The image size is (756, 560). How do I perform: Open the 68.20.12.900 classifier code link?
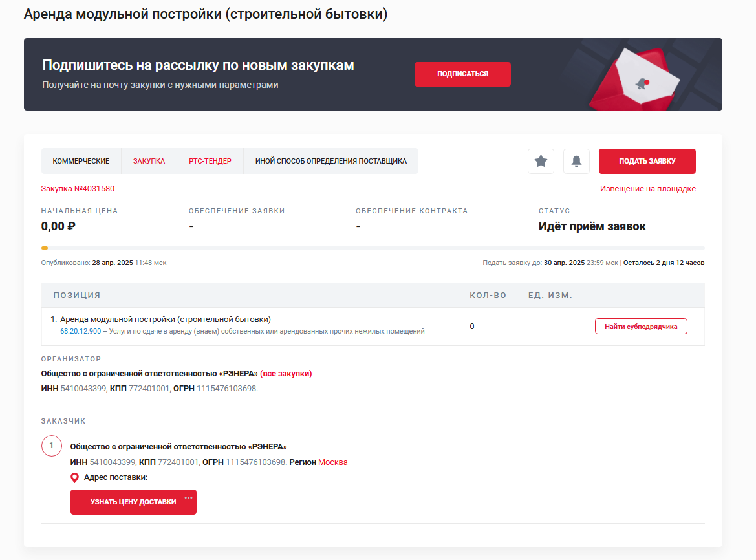[81, 331]
